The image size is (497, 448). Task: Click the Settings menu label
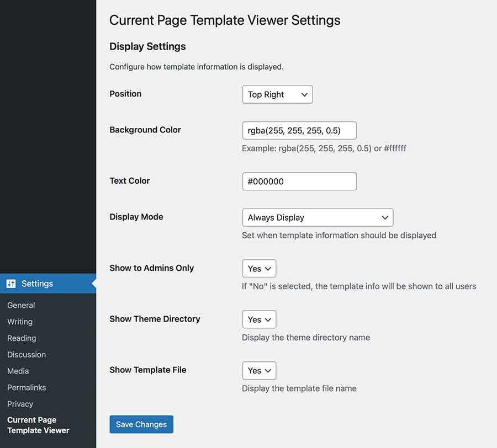tap(37, 284)
